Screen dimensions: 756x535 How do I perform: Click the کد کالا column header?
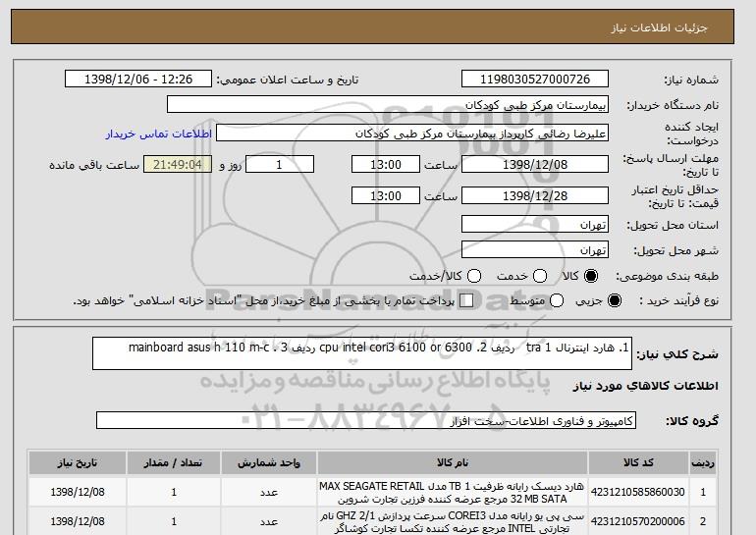[x=638, y=462]
